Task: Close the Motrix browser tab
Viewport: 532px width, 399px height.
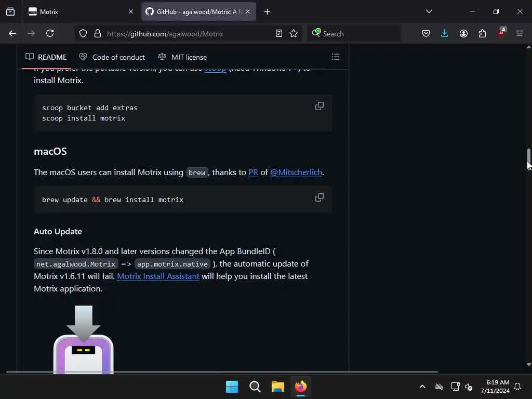Action: [130, 12]
